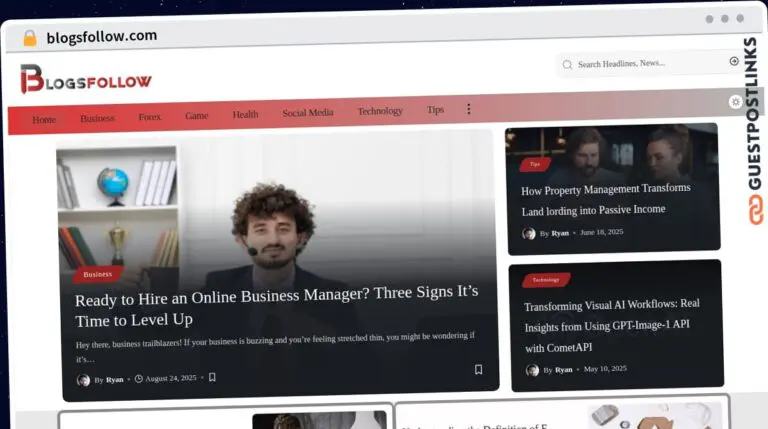768x429 pixels.
Task: Click the May 10, 2025 date
Action: point(605,369)
